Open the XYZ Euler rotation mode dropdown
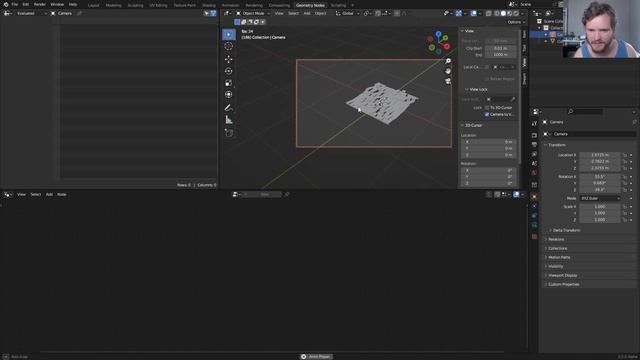640x360 pixels. (600, 198)
